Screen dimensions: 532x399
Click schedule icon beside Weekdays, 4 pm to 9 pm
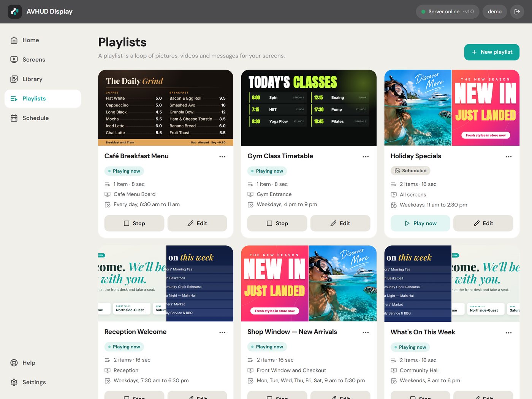[250, 205]
